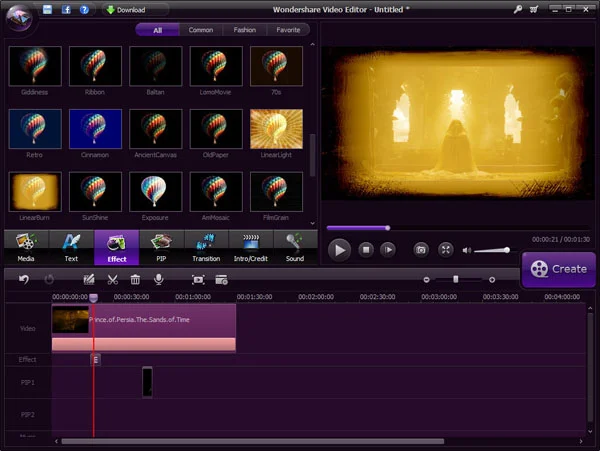
Task: Open the Help question mark icon
Action: (x=86, y=9)
